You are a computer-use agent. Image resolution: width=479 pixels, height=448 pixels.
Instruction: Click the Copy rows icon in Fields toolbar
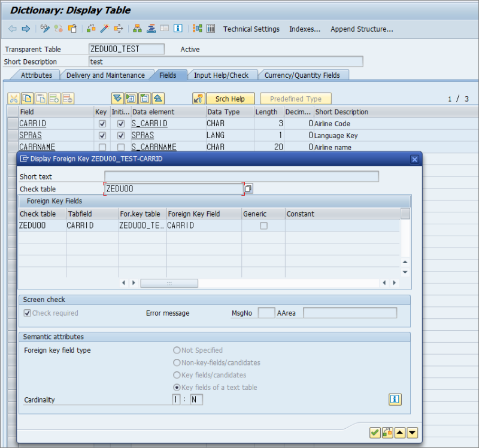(x=28, y=98)
